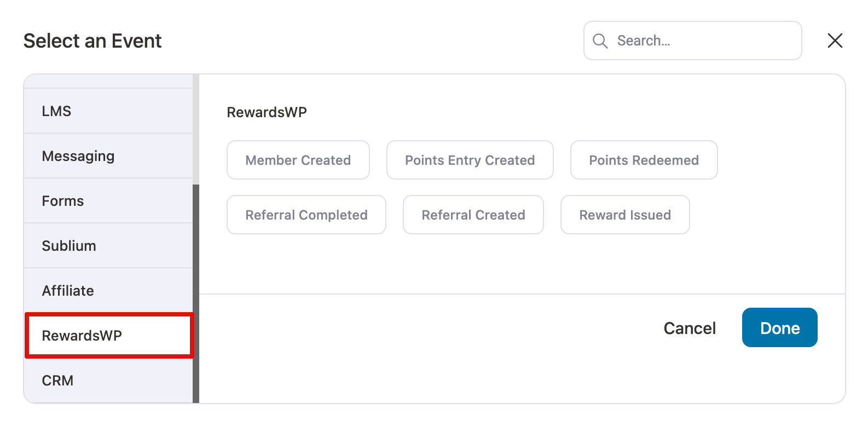
Task: Click the sidebar scrollbar thumb
Action: point(195,296)
